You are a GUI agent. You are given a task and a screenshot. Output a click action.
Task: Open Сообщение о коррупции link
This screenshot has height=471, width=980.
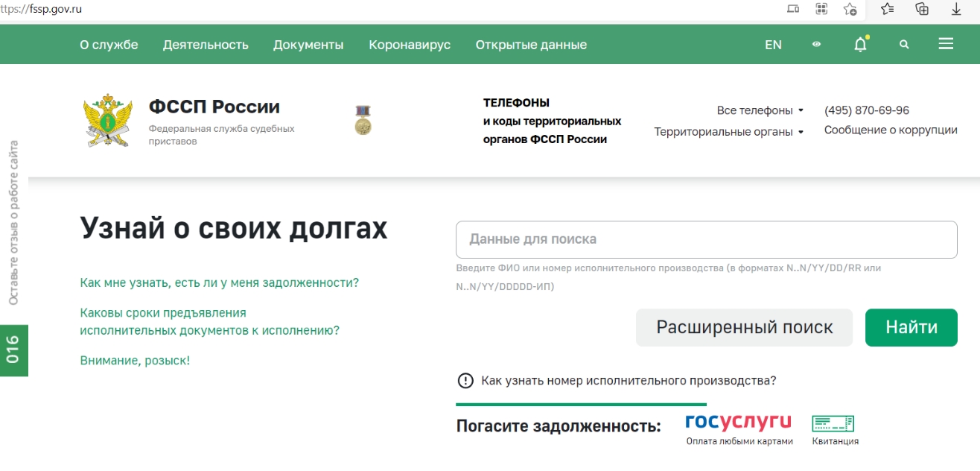tap(891, 130)
